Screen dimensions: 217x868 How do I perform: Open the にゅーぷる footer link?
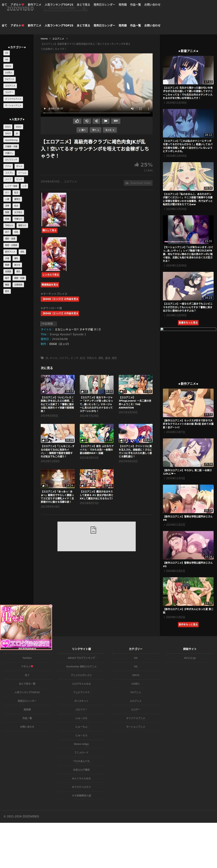tap(81, 718)
